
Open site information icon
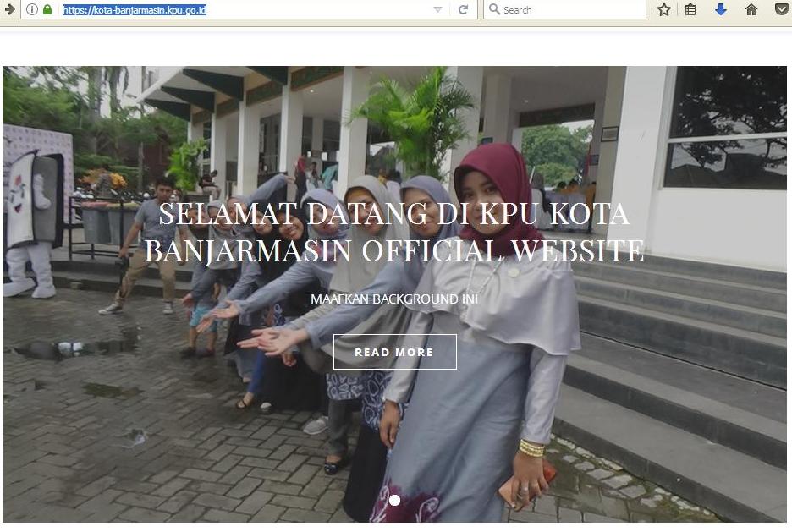coord(32,9)
